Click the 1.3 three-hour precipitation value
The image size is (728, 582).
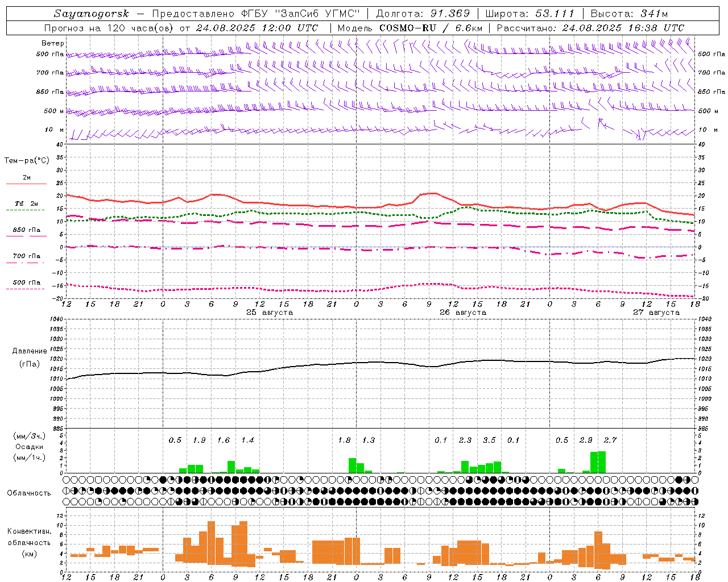pos(369,440)
